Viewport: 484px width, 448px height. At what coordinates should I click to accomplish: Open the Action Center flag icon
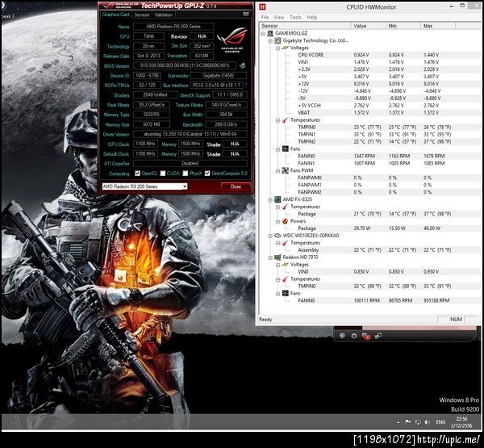click(407, 422)
